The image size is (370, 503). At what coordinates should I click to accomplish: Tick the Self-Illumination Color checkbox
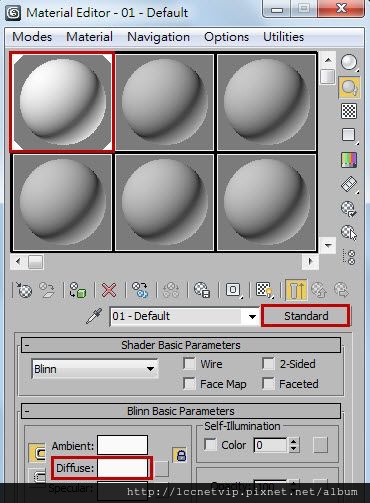point(210,445)
